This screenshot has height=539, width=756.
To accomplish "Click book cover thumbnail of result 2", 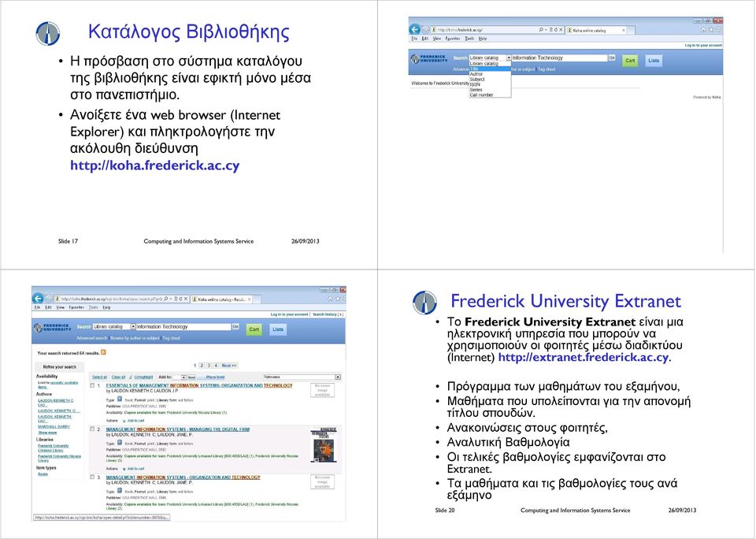I will pyautogui.click(x=324, y=445).
